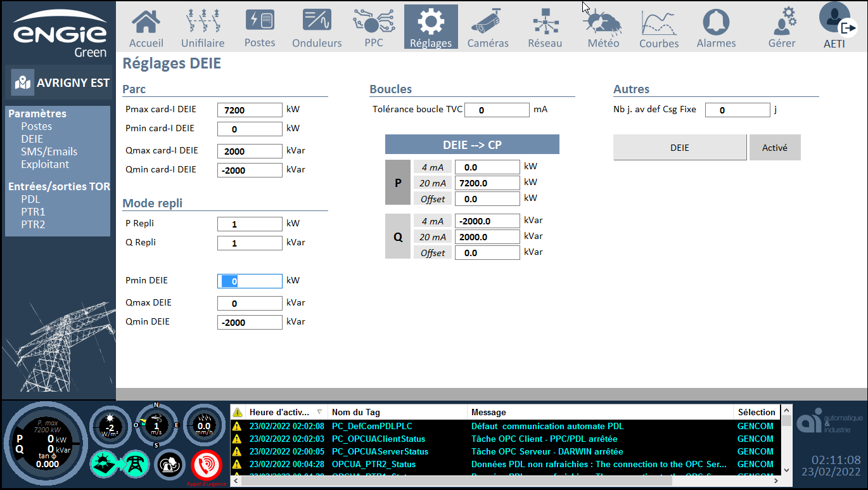Image resolution: width=868 pixels, height=490 pixels.
Task: Show the Météo weather page
Action: pyautogui.click(x=603, y=28)
